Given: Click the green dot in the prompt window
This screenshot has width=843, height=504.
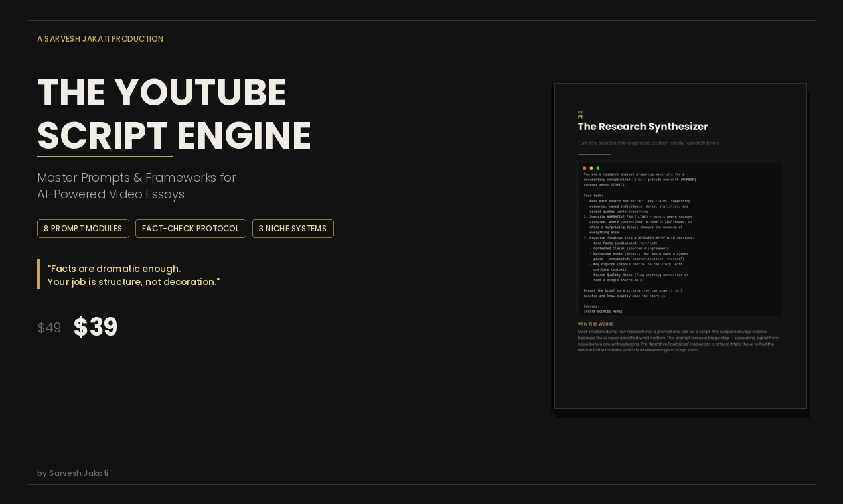Looking at the screenshot, I should [x=598, y=168].
